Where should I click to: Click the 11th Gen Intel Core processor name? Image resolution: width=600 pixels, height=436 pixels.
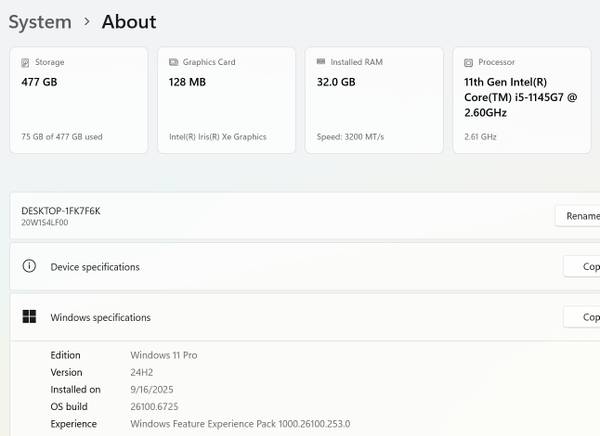click(518, 97)
